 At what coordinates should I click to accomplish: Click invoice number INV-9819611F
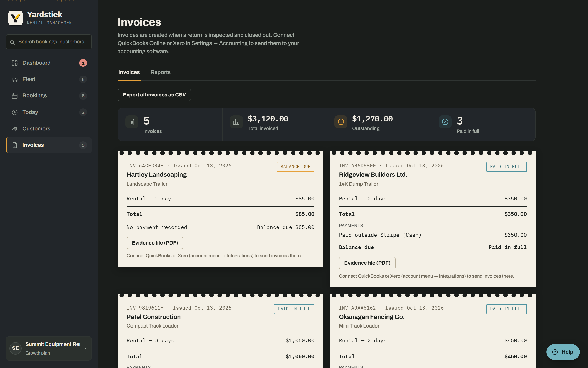point(145,308)
